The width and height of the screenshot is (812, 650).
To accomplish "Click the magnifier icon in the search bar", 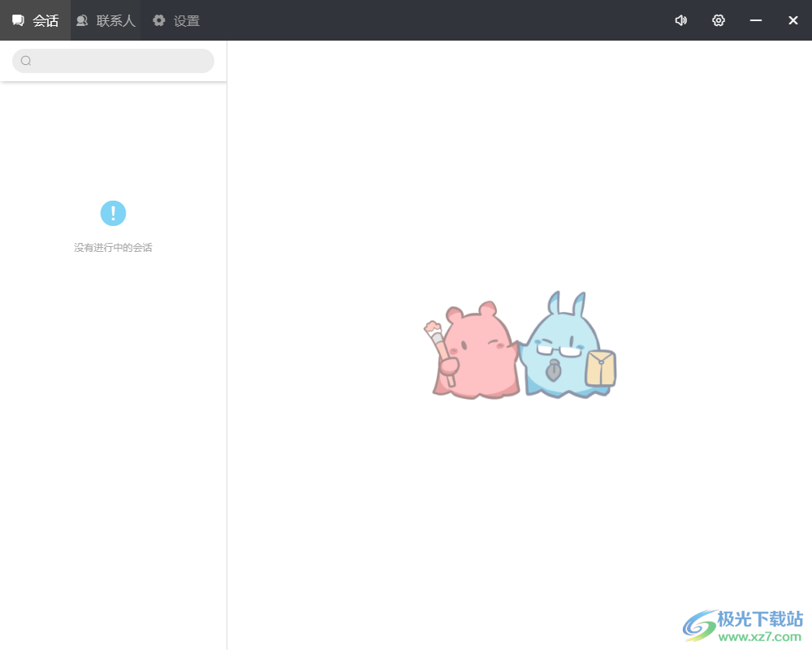I will click(x=25, y=60).
